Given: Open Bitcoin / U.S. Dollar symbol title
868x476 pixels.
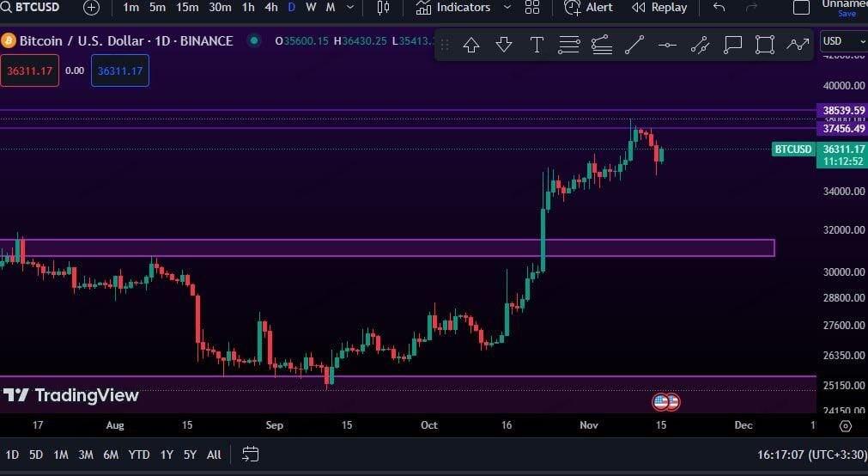Looking at the screenshot, I should pos(125,41).
